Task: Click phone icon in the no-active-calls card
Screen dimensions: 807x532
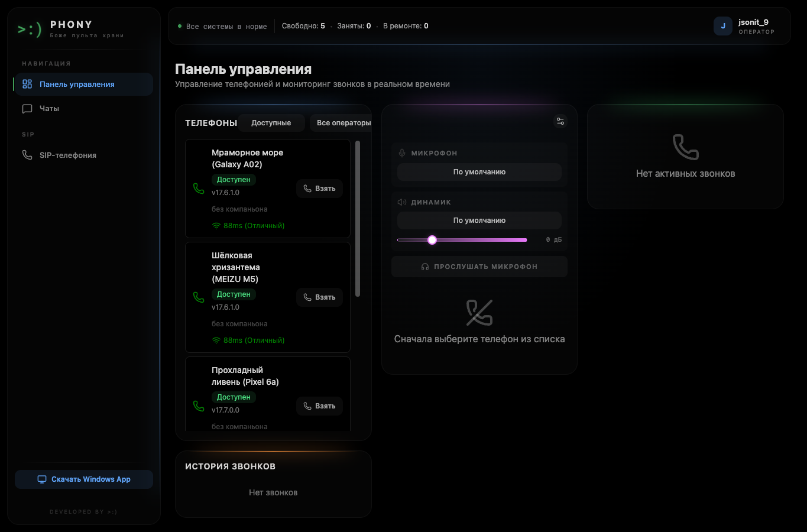Action: 686,147
